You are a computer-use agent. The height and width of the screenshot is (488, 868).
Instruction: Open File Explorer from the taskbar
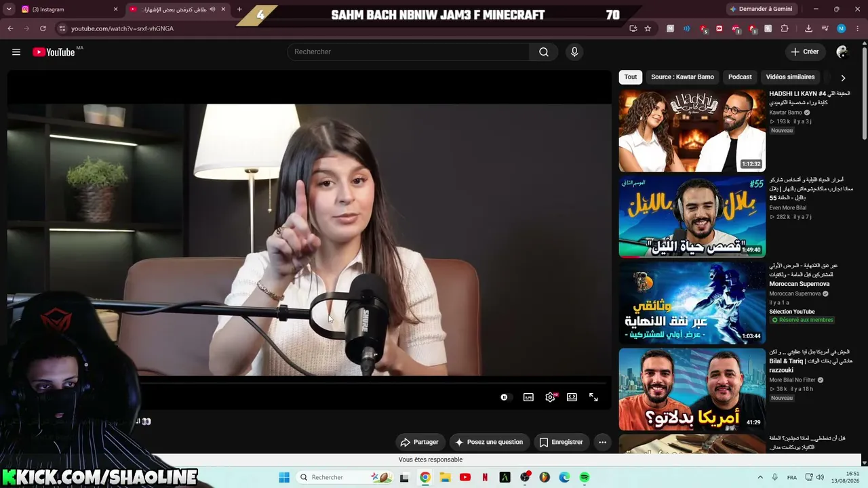pos(445,477)
